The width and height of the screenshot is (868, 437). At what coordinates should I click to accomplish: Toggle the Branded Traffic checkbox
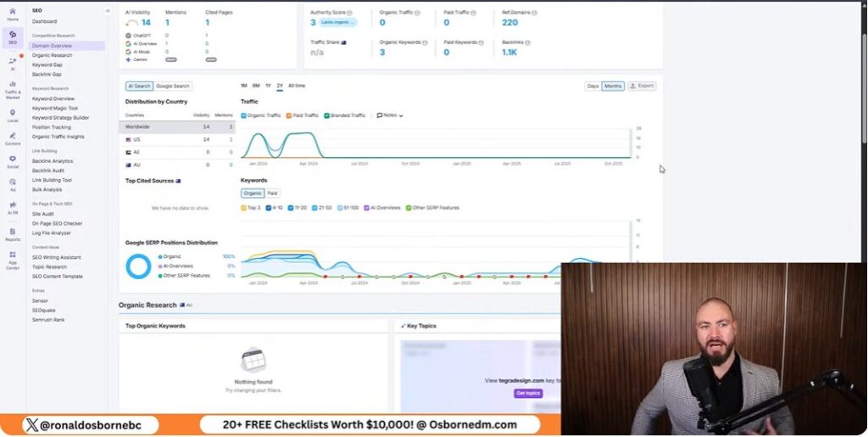click(327, 115)
